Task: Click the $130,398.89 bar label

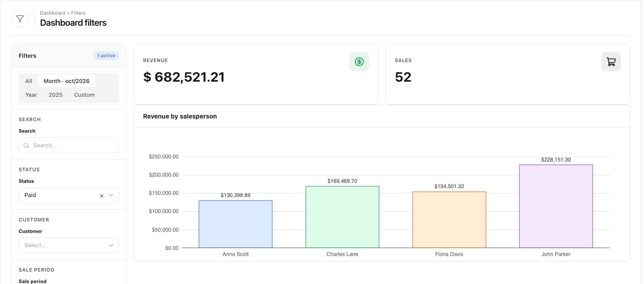Action: (x=235, y=195)
